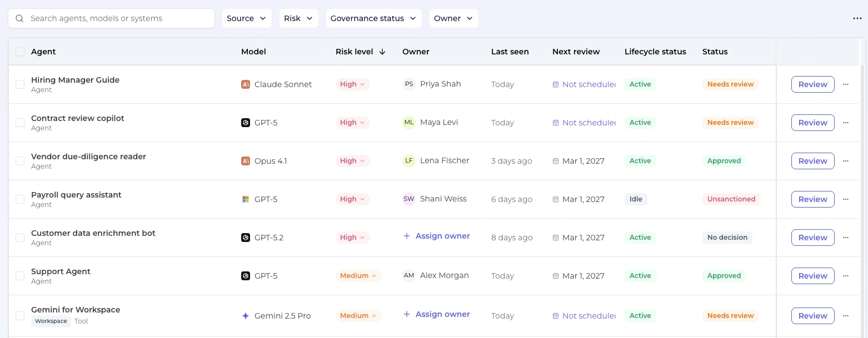Viewport: 868px width, 338px height.
Task: Click the GPT-5.2 model icon
Action: pyautogui.click(x=246, y=238)
